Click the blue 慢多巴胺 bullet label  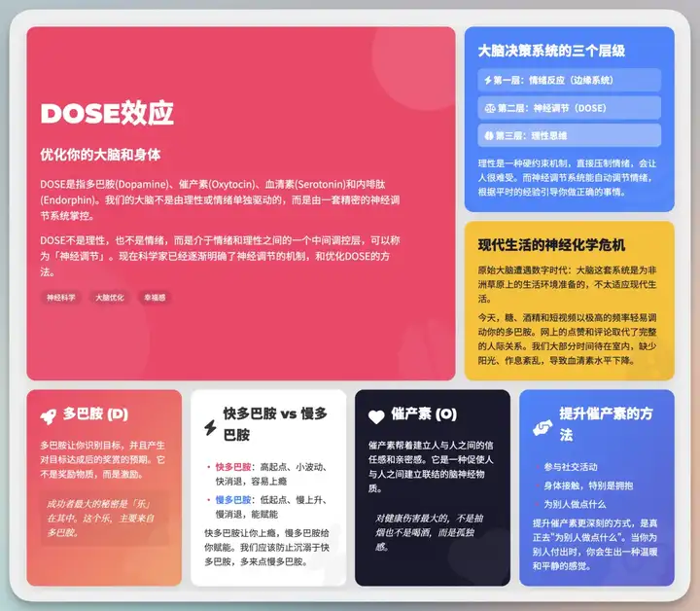(233, 500)
